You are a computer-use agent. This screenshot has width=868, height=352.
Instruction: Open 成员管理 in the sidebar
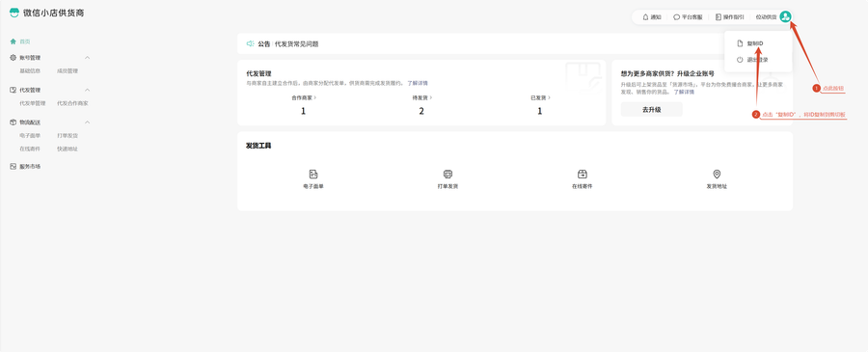(x=68, y=70)
